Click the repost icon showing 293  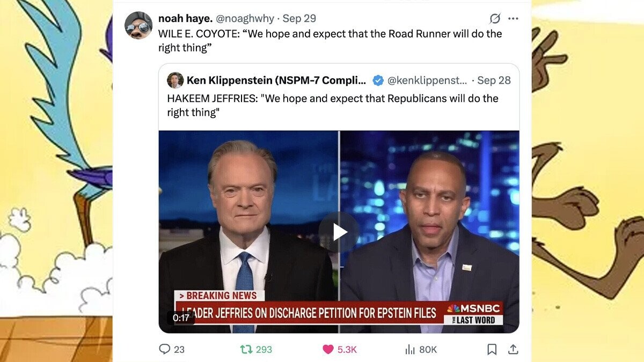coord(246,349)
